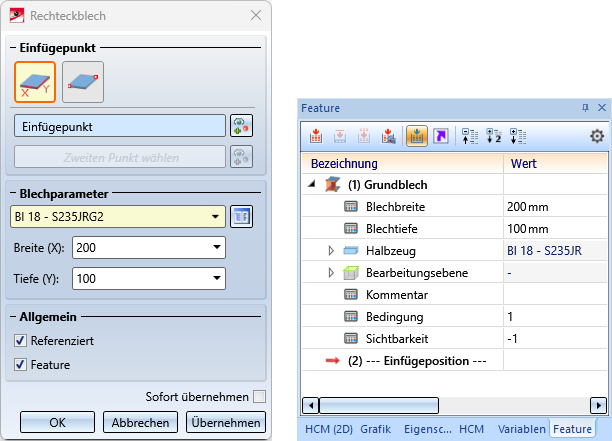Collapse the (1) Grundblech tree node

(311, 184)
